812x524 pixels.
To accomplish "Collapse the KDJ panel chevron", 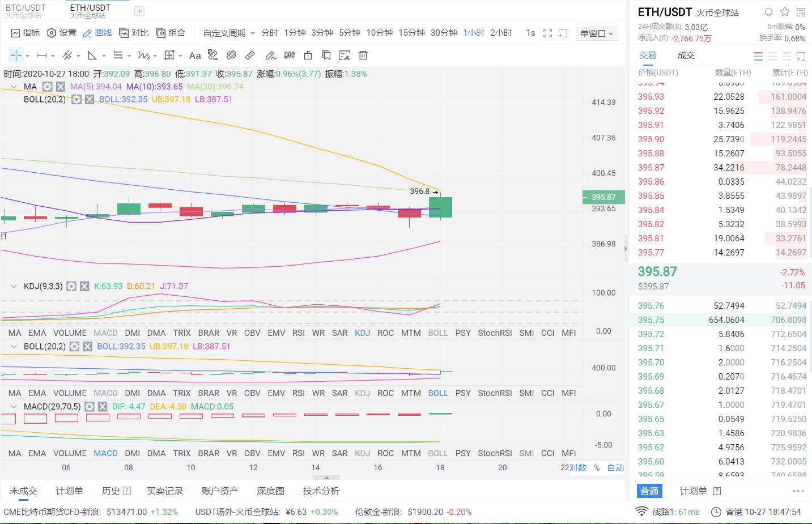I will (14, 286).
